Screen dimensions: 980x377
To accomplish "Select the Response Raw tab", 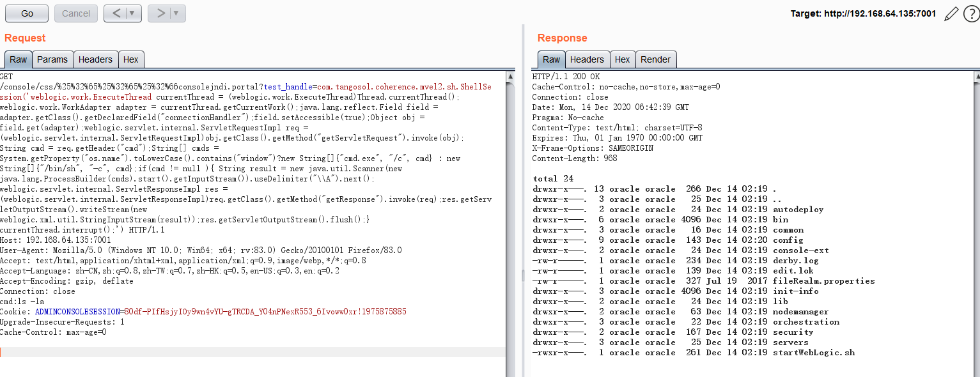I will pos(552,59).
